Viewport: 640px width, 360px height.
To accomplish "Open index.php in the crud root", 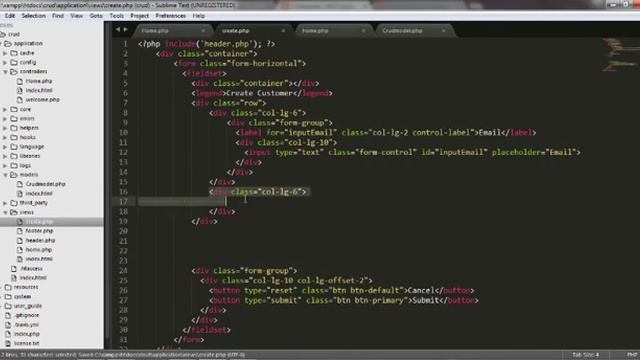I will pos(27,334).
